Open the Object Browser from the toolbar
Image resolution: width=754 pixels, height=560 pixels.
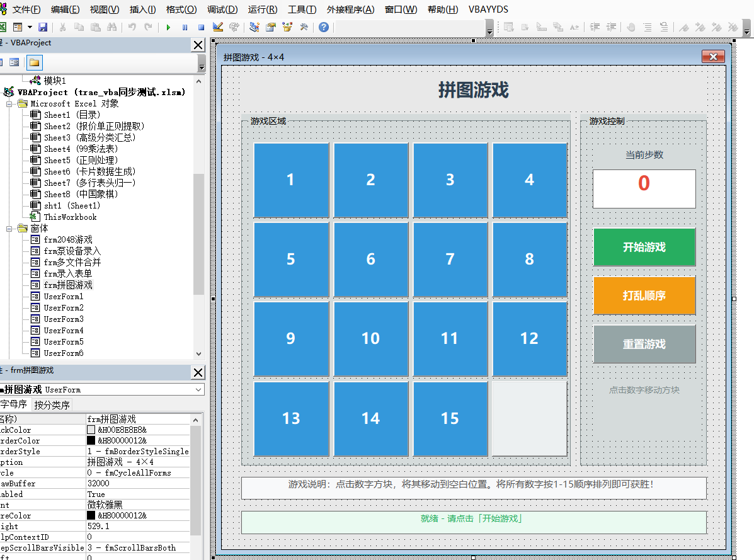coord(286,26)
